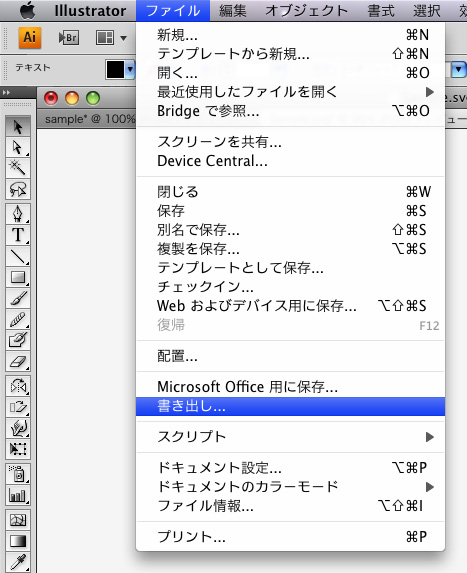Open the Apple menu
The width and height of the screenshot is (467, 573).
pyautogui.click(x=28, y=11)
